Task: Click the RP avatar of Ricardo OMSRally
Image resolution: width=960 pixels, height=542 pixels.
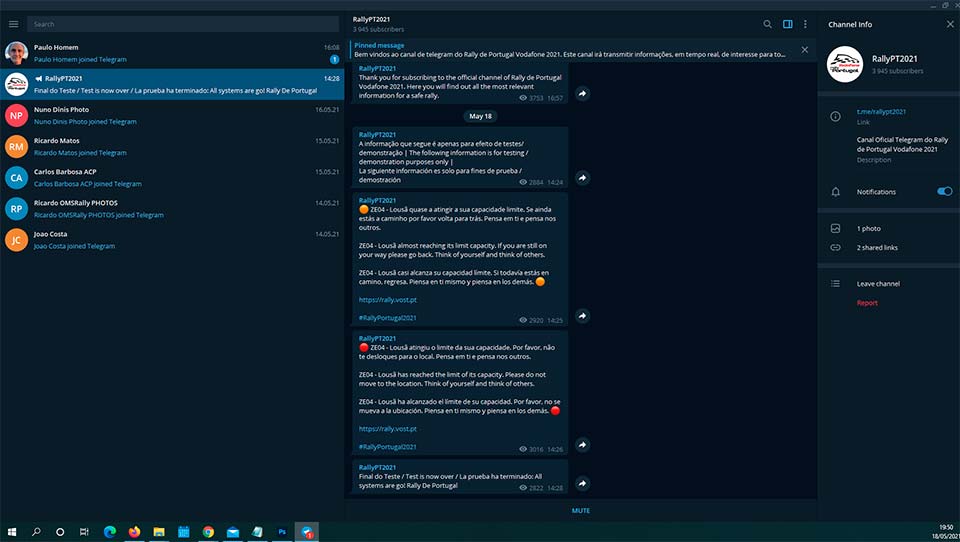Action: click(17, 209)
